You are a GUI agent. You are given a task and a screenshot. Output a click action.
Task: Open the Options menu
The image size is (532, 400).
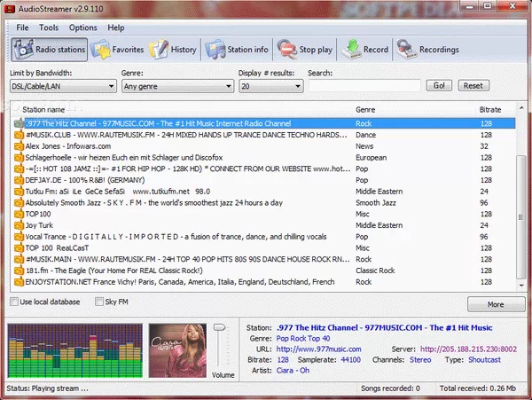[82, 27]
